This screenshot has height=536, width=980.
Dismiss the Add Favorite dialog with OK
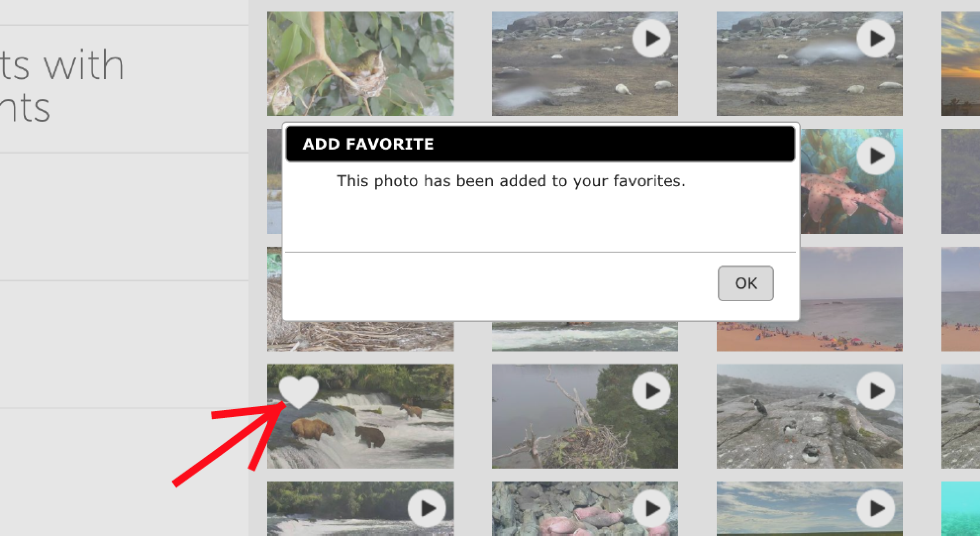coord(745,283)
